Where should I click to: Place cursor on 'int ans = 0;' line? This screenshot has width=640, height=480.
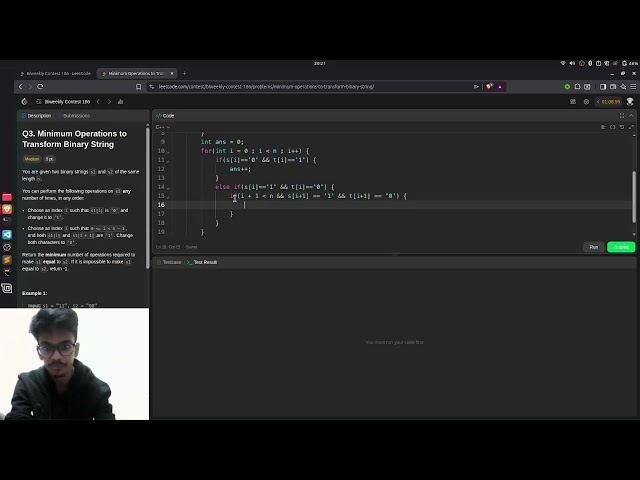pyautogui.click(x=222, y=142)
